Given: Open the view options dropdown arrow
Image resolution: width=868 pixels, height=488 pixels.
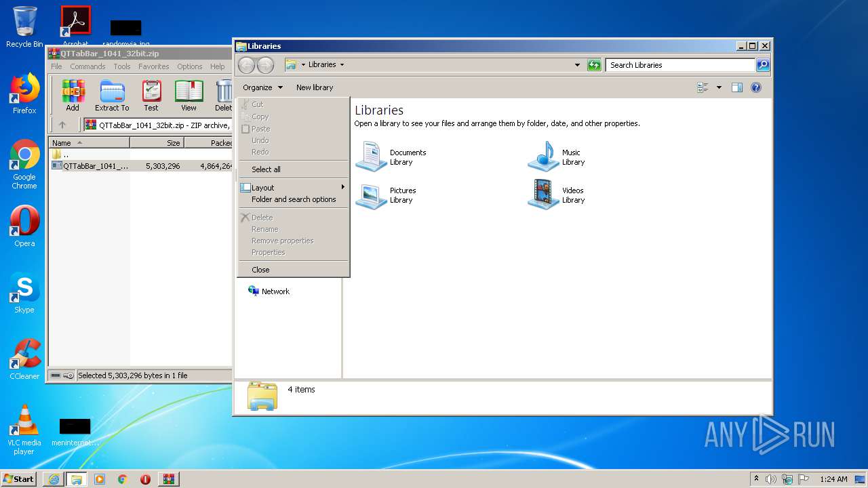Looking at the screenshot, I should tap(719, 87).
